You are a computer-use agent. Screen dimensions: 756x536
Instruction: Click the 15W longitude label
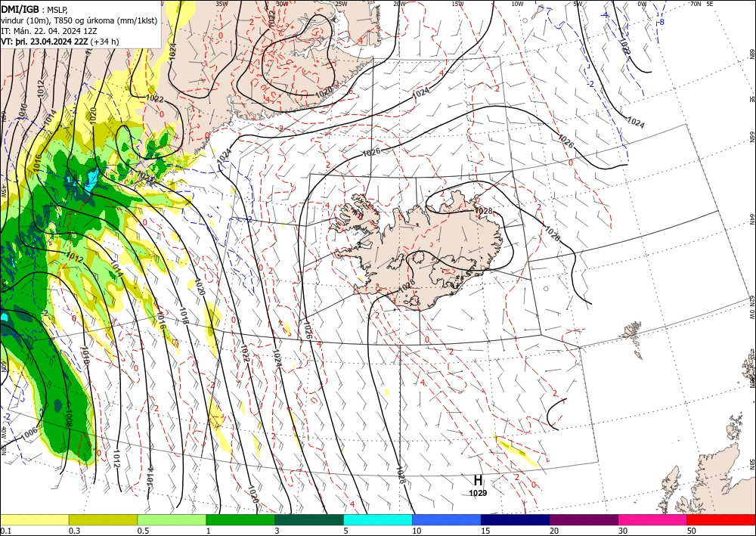[458, 4]
